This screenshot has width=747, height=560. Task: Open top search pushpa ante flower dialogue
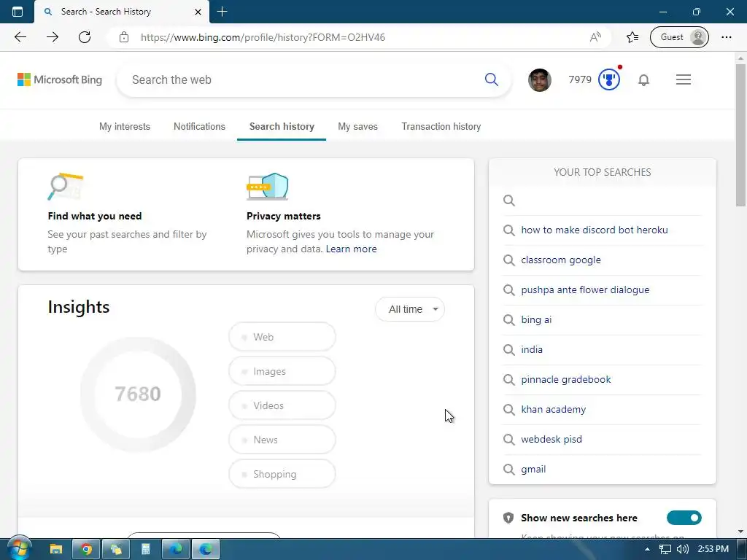(x=585, y=290)
